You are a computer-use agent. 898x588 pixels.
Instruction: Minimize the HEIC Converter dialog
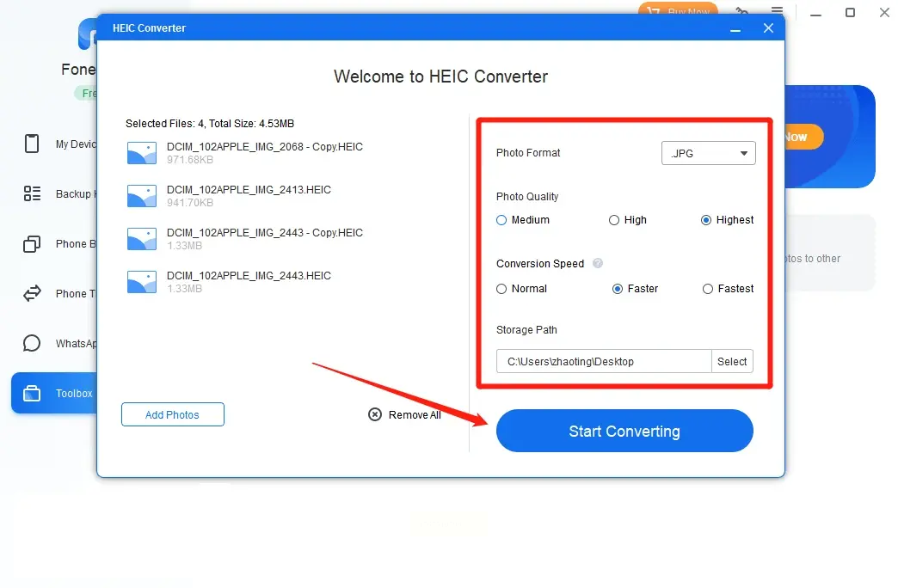pyautogui.click(x=735, y=28)
